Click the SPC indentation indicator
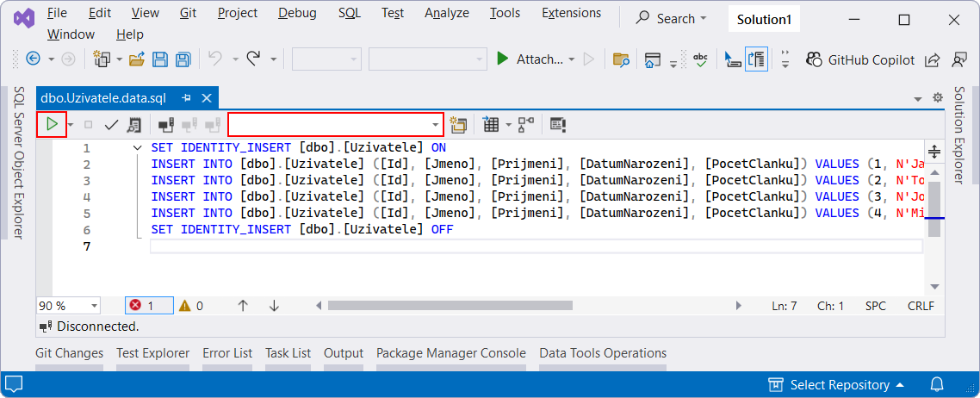The width and height of the screenshot is (980, 398). pyautogui.click(x=876, y=306)
